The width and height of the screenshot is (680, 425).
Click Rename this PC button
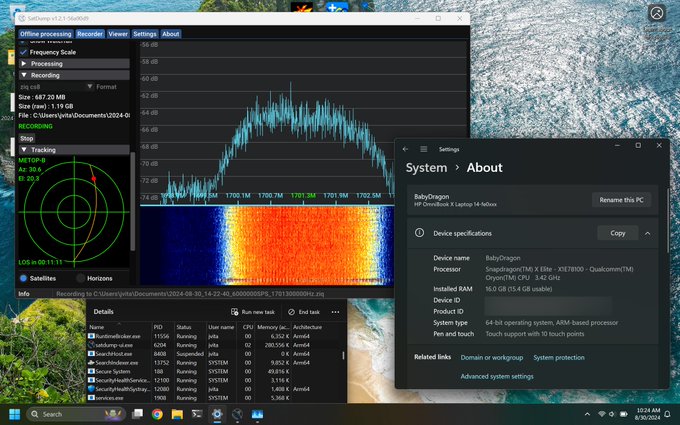[x=621, y=200]
